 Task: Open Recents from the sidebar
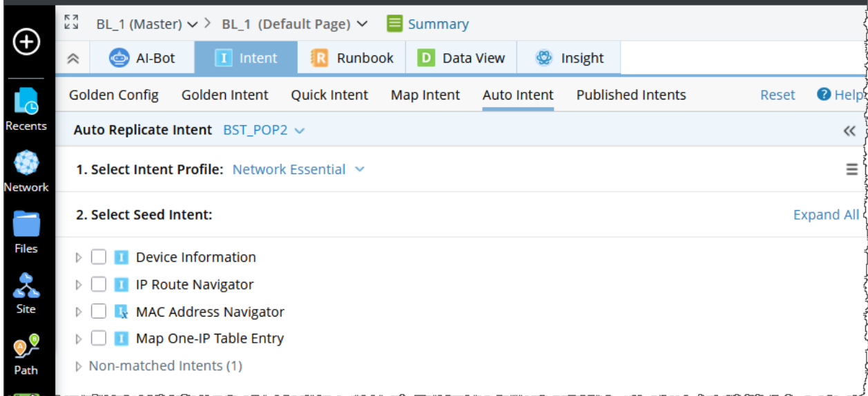[x=26, y=109]
